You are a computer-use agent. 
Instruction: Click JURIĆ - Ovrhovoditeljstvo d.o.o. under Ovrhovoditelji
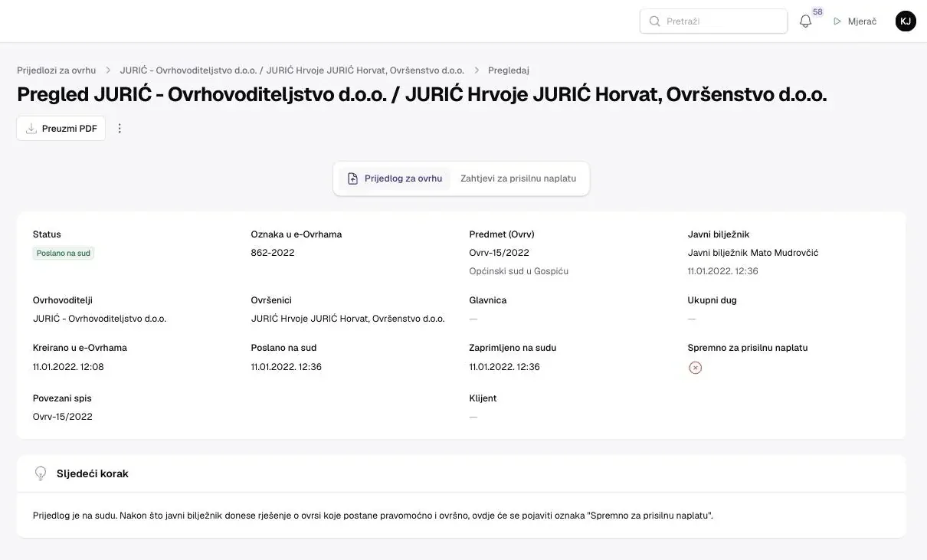pos(100,319)
